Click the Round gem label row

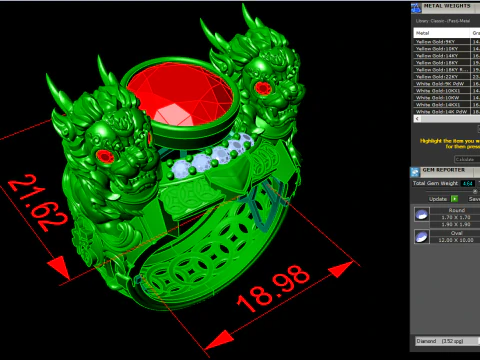point(456,210)
